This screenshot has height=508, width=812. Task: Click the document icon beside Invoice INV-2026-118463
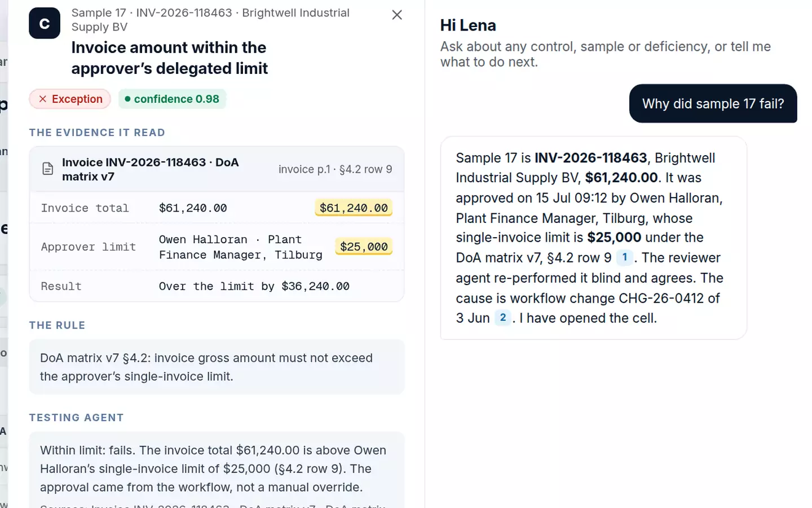48,169
